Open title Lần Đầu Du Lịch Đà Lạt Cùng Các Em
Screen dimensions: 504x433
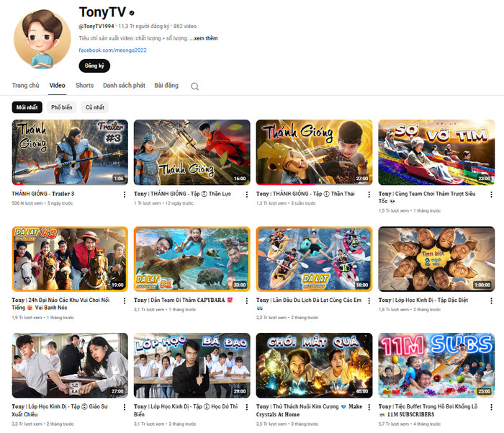pyautogui.click(x=309, y=304)
